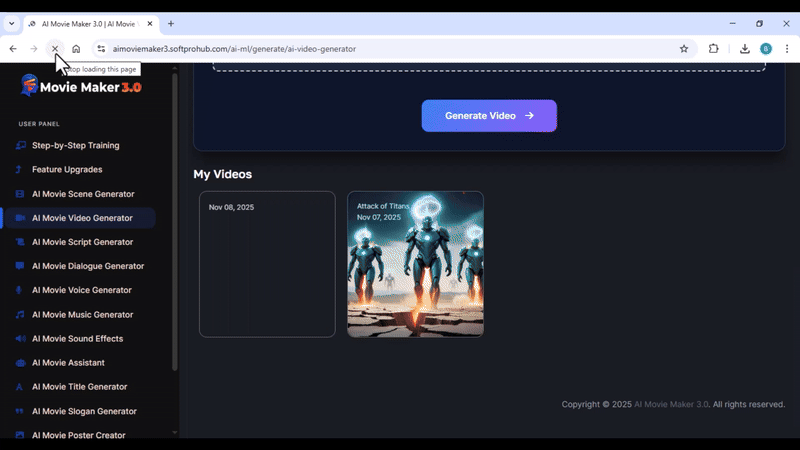Click the browser address bar URL
The image size is (800, 450).
tap(240, 48)
